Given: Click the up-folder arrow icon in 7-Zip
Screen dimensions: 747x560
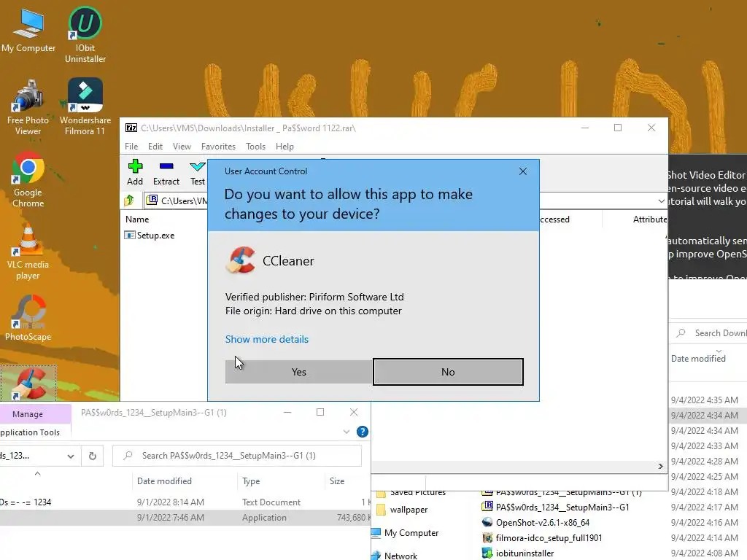Looking at the screenshot, I should pyautogui.click(x=129, y=201).
